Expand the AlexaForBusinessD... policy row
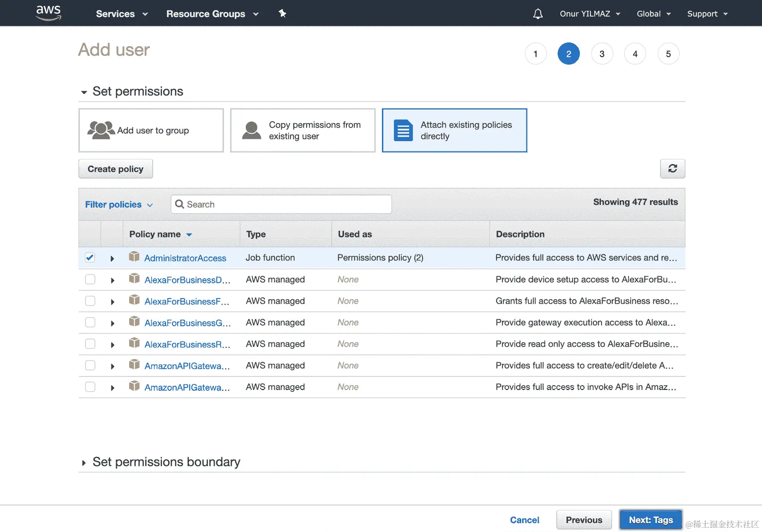 coord(112,280)
